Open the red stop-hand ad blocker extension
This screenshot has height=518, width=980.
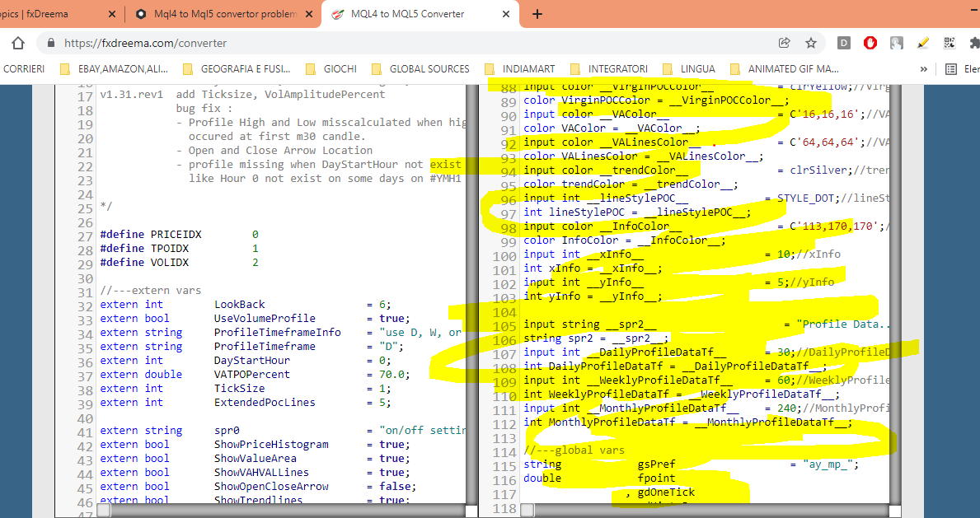click(x=870, y=43)
